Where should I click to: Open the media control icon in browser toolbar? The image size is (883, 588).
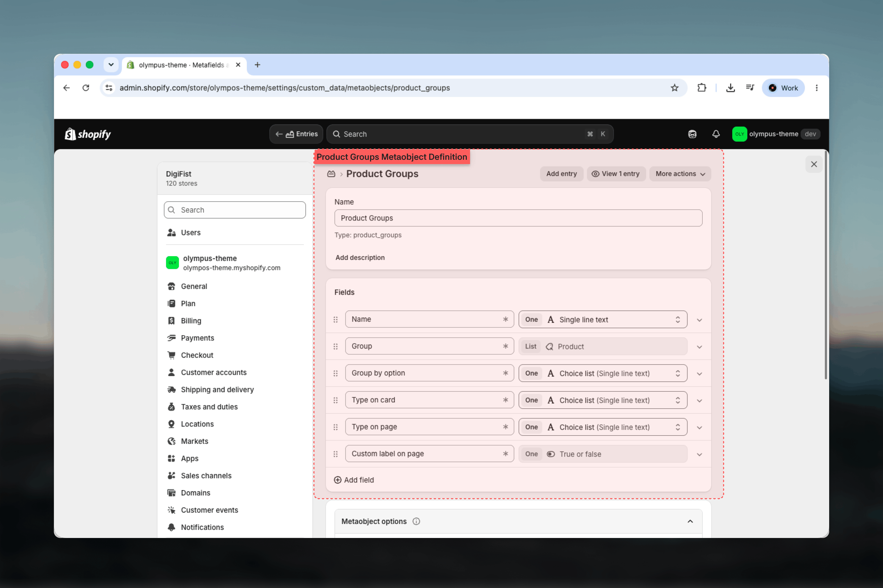[x=750, y=88]
